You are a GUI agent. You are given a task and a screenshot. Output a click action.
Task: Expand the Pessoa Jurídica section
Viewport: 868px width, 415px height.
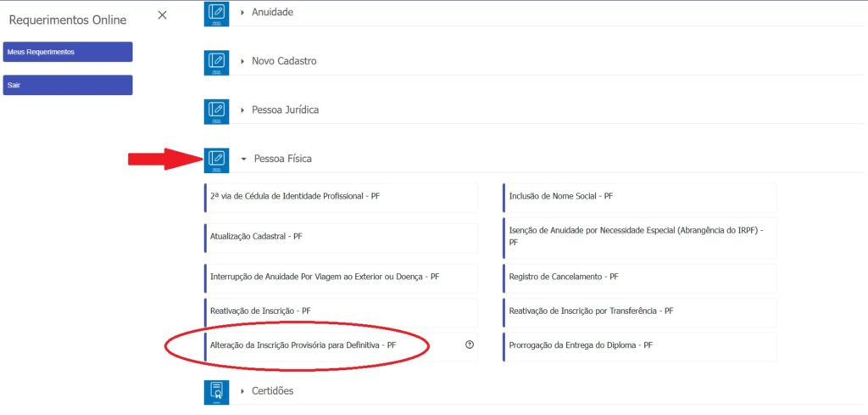284,110
